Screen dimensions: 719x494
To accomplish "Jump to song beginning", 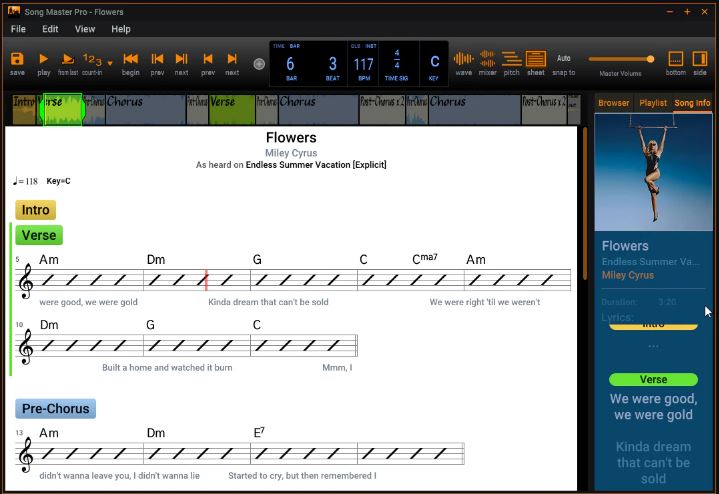I will pos(130,62).
